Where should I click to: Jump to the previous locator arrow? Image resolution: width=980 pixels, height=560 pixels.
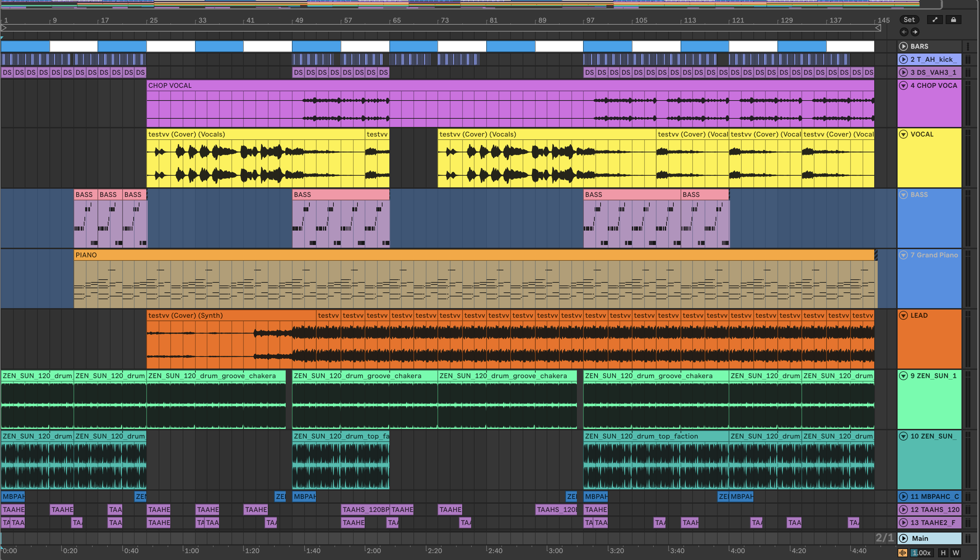click(904, 32)
